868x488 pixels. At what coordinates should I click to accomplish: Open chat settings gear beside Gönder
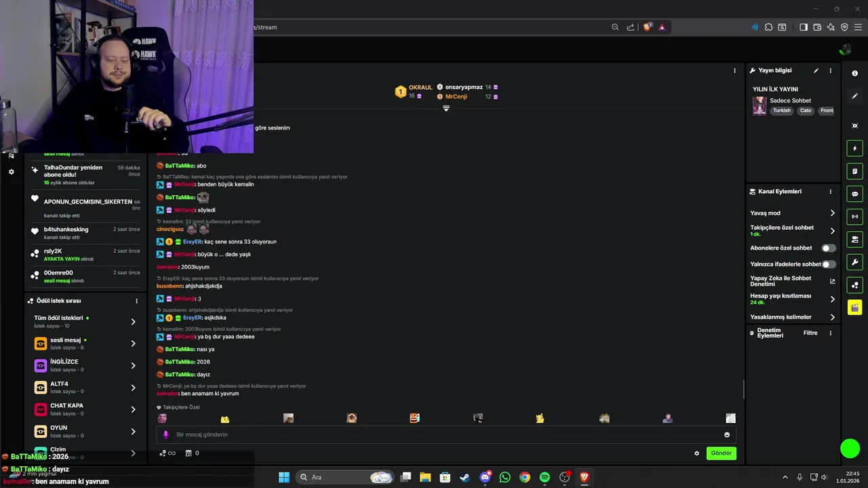click(x=696, y=453)
